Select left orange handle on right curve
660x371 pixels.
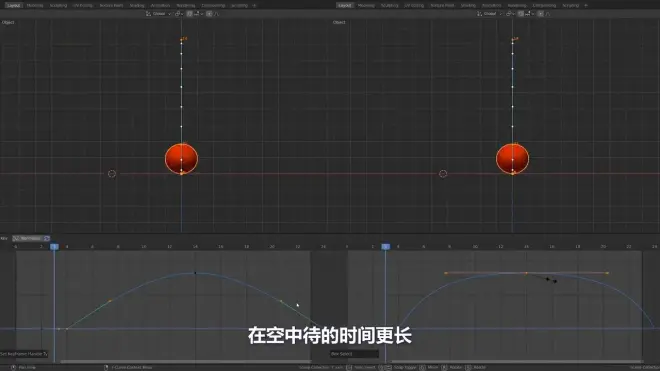446,273
